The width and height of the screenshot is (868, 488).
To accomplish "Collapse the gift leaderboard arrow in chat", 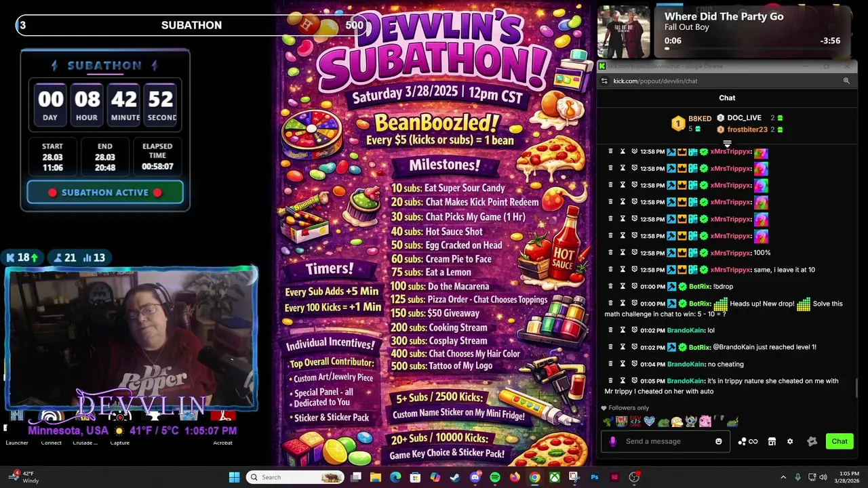I will (727, 144).
